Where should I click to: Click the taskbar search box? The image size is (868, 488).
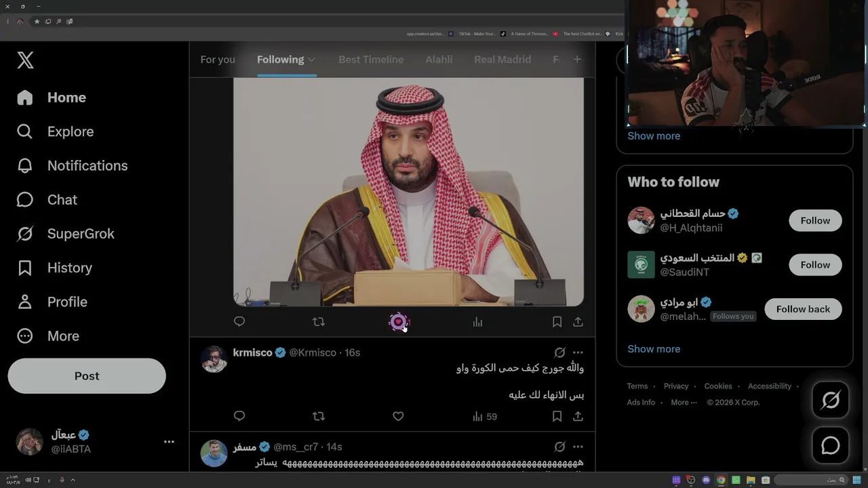[810, 481]
